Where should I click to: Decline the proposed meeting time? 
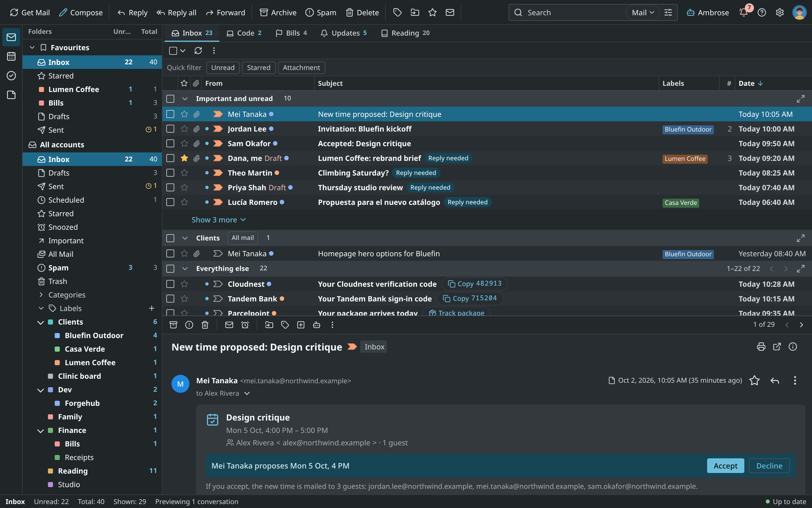point(769,466)
